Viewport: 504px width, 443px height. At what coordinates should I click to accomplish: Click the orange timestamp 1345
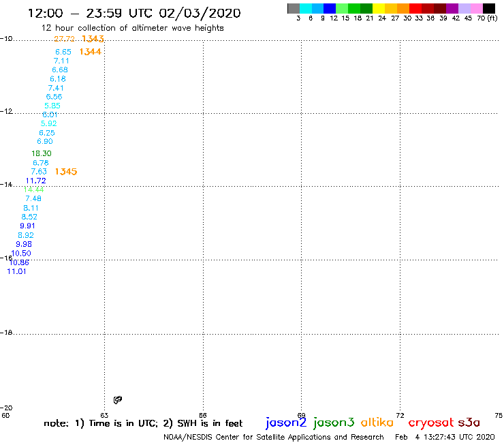(x=66, y=172)
